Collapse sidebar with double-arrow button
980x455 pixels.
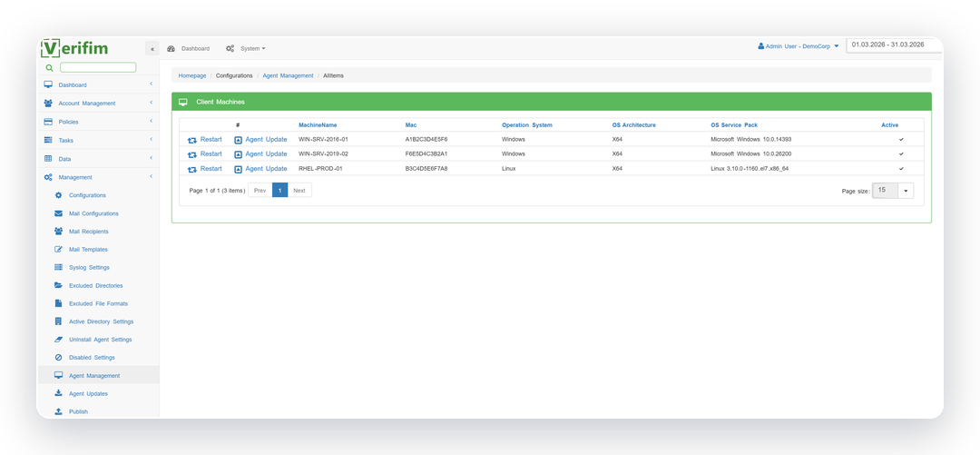[152, 48]
